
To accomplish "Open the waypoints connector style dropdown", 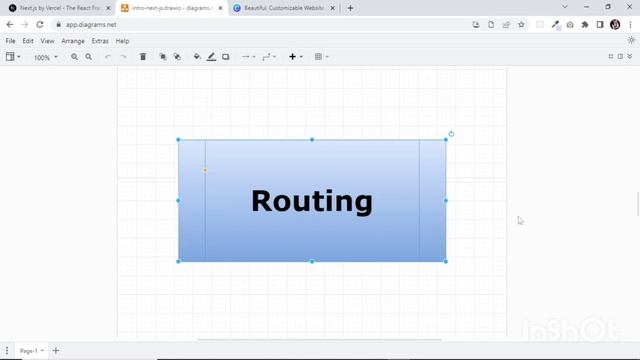I will [x=269, y=57].
